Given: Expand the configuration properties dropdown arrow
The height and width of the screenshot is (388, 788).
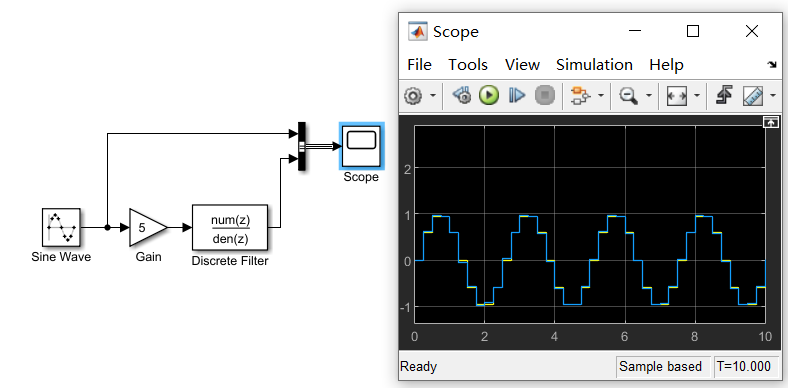Looking at the screenshot, I should click(432, 95).
